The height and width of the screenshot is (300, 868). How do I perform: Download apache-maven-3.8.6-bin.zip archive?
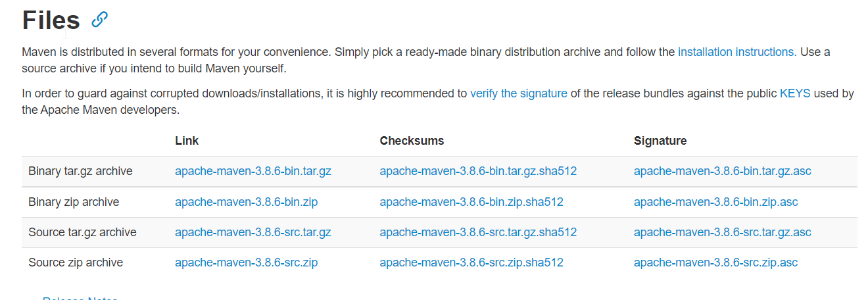(x=246, y=202)
